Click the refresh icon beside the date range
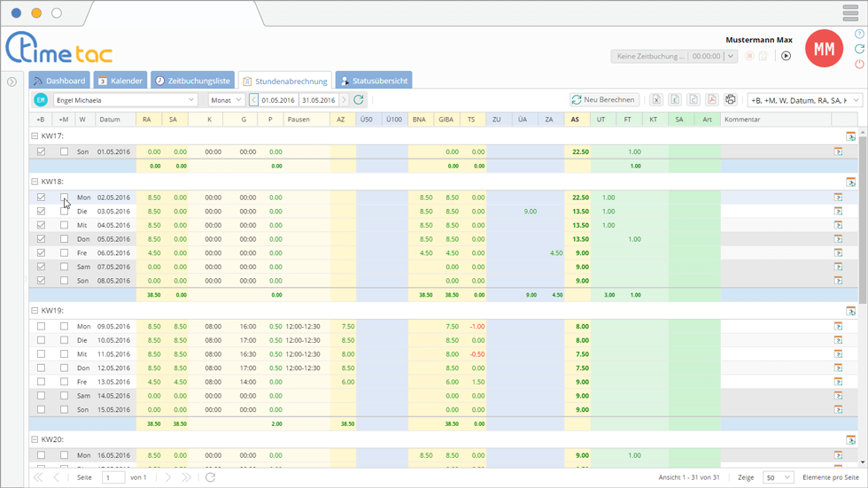This screenshot has width=868, height=488. pos(359,100)
